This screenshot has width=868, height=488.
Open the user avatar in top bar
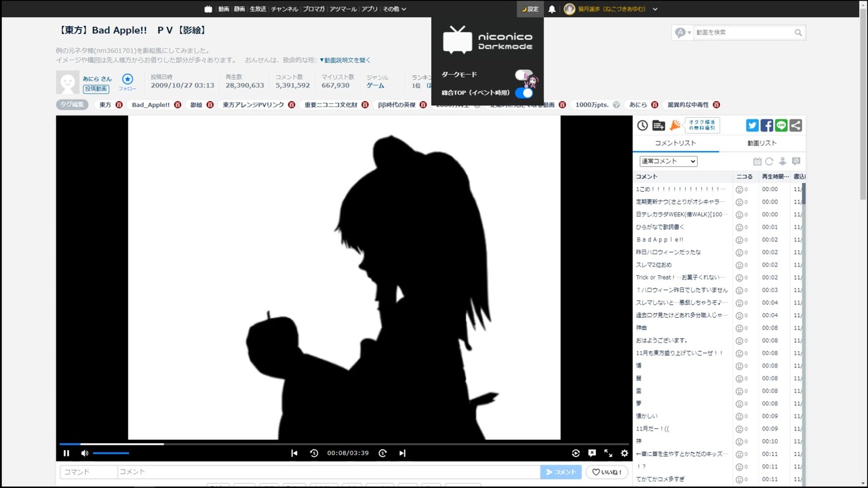(570, 9)
